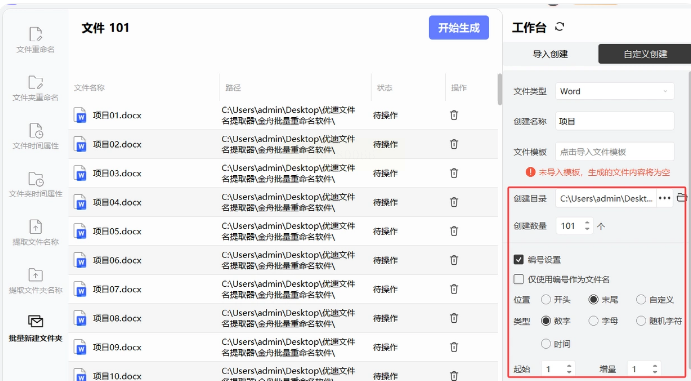The height and width of the screenshot is (381, 691).
Task: Click the 待操作 status of 项目02.docx
Action: click(386, 144)
